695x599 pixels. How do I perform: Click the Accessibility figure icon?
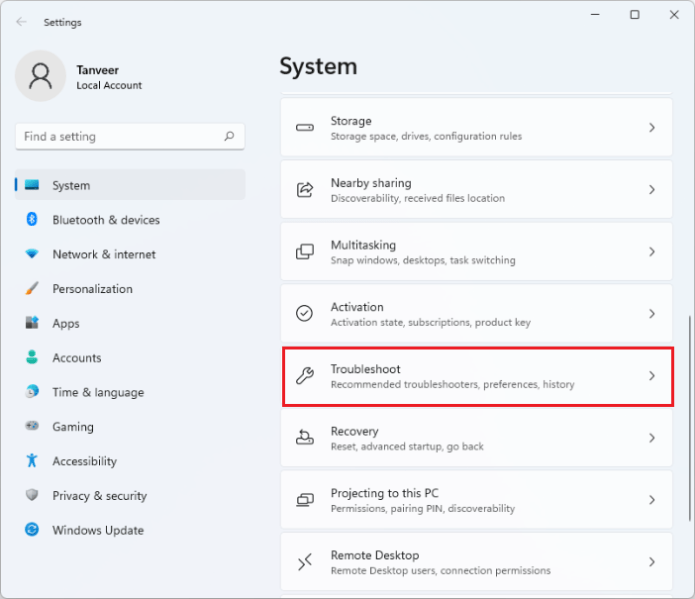coord(32,460)
